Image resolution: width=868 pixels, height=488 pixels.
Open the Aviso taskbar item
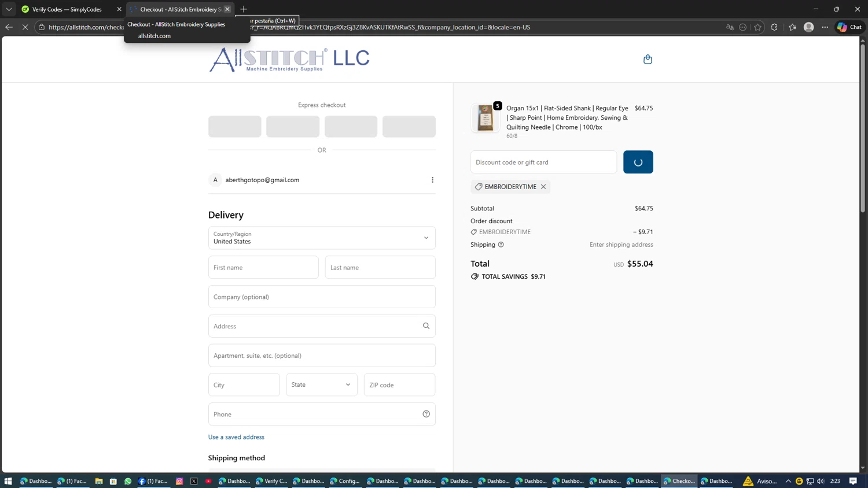pyautogui.click(x=760, y=481)
